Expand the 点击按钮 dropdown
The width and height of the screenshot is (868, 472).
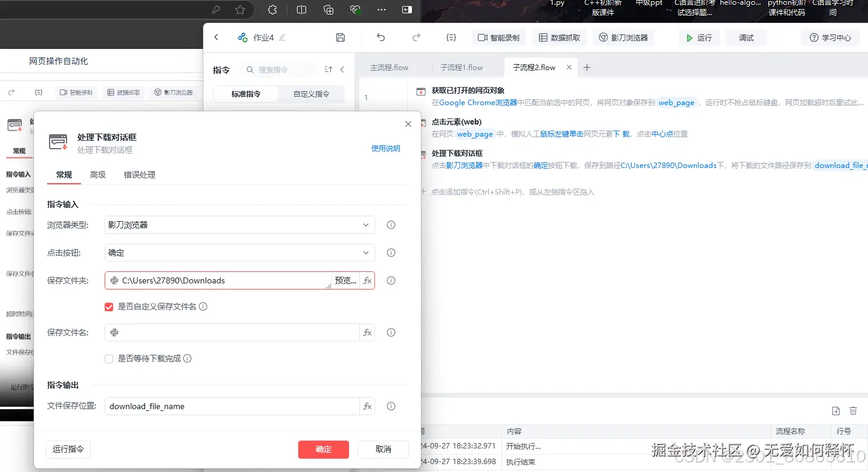click(x=366, y=253)
